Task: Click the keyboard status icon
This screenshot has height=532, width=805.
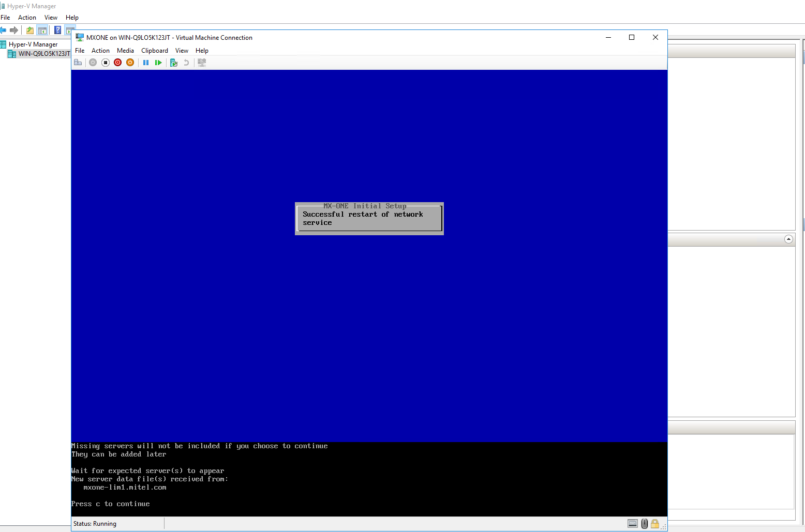Action: click(632, 524)
